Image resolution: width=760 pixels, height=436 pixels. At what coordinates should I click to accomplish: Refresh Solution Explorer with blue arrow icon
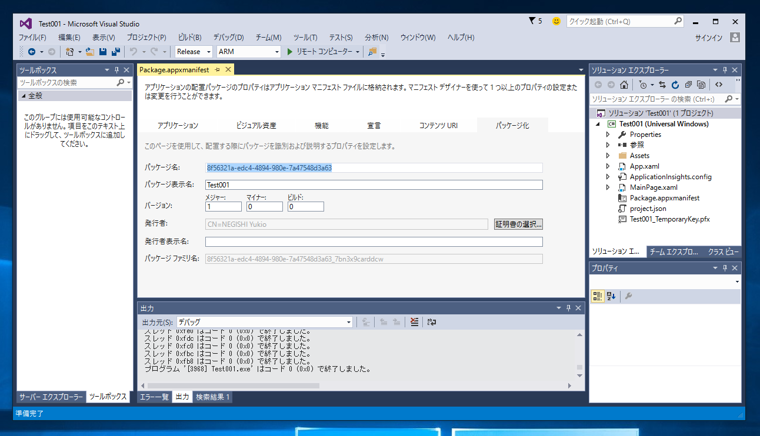tap(675, 85)
